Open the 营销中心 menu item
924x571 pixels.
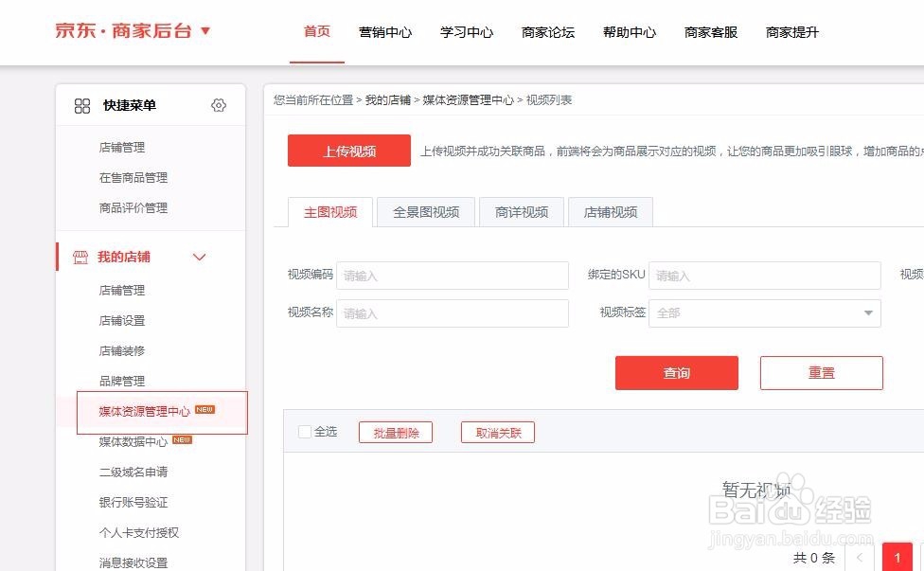pos(385,31)
